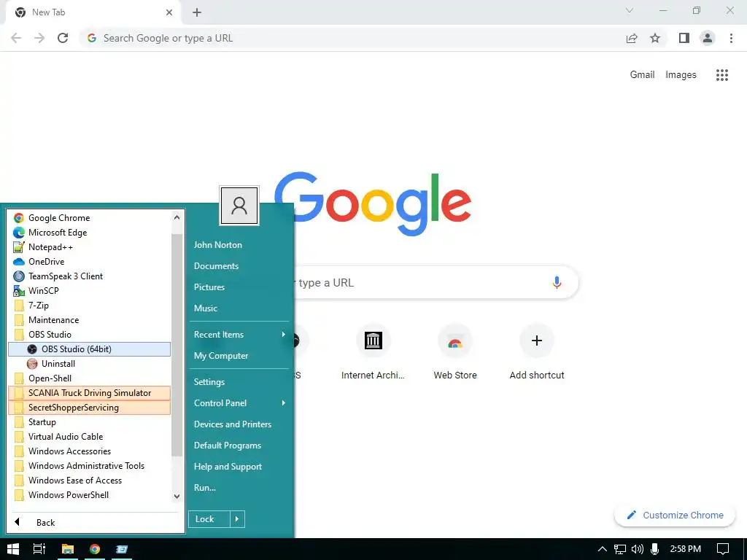Close the New Tab tab
The width and height of the screenshot is (747, 560).
tap(169, 12)
